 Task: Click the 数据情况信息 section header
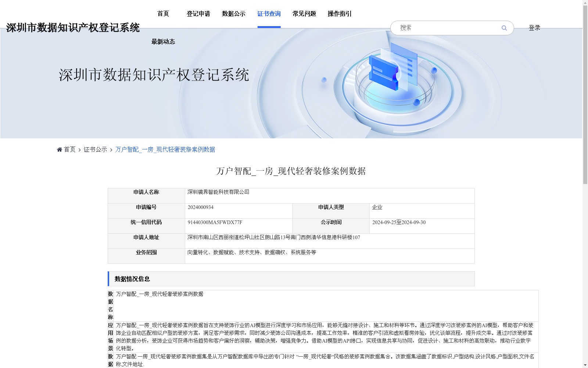coord(291,279)
